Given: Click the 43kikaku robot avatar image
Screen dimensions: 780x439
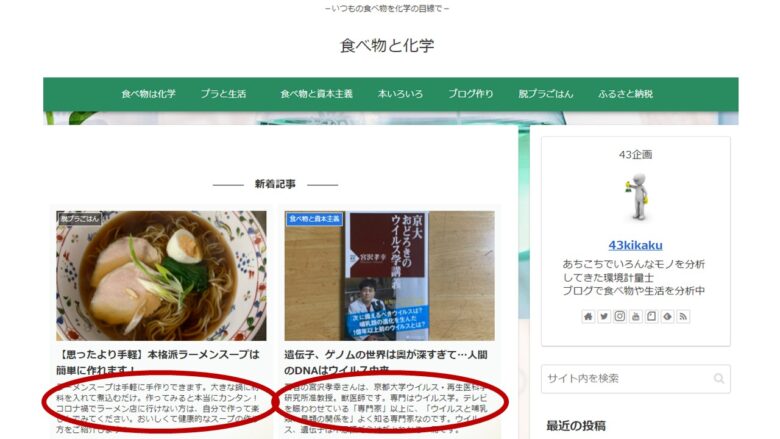Looking at the screenshot, I should click(x=636, y=197).
